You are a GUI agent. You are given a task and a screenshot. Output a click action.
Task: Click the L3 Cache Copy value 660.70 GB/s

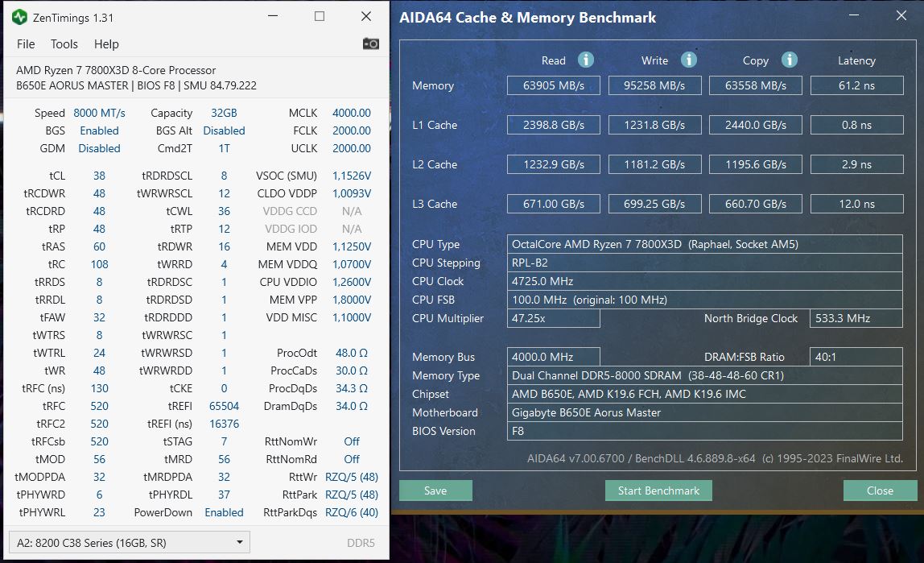(756, 204)
